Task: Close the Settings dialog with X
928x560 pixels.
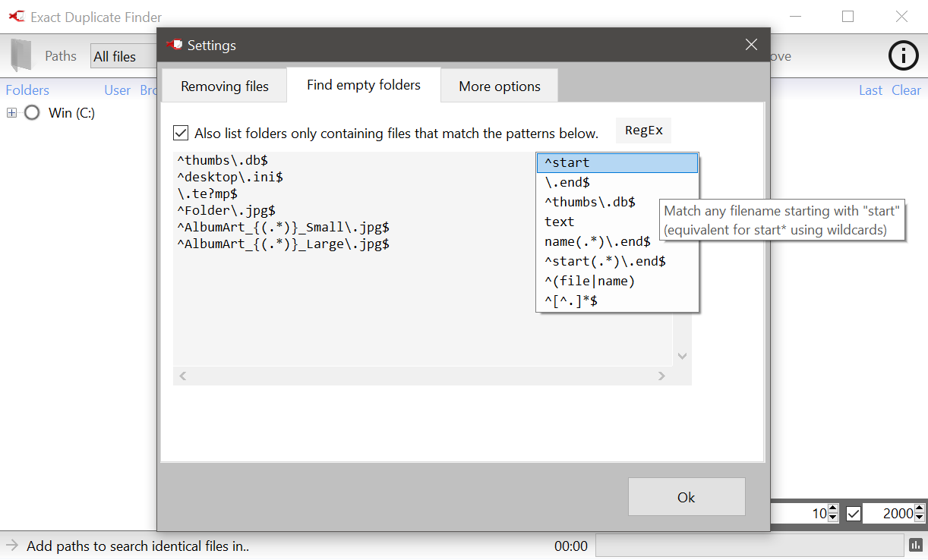Action: 751,45
